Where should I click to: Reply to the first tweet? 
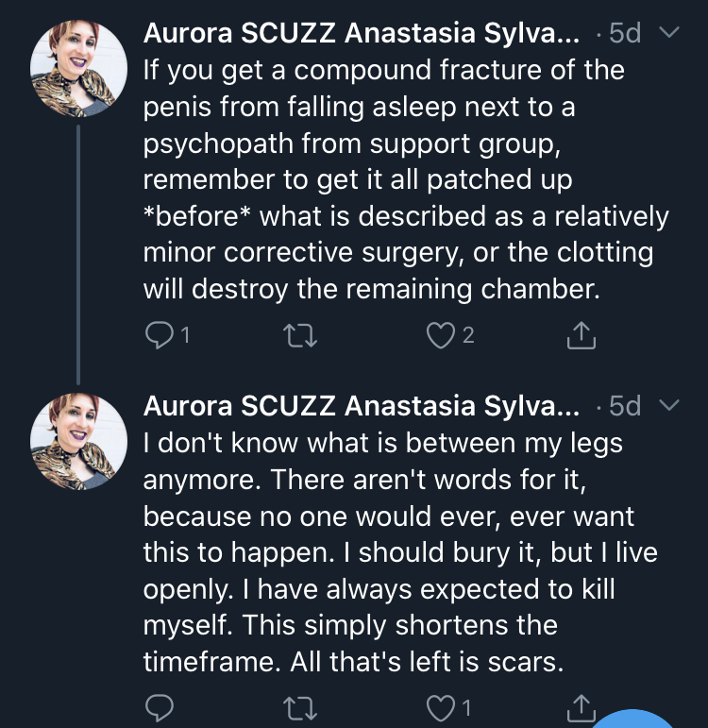(x=160, y=335)
